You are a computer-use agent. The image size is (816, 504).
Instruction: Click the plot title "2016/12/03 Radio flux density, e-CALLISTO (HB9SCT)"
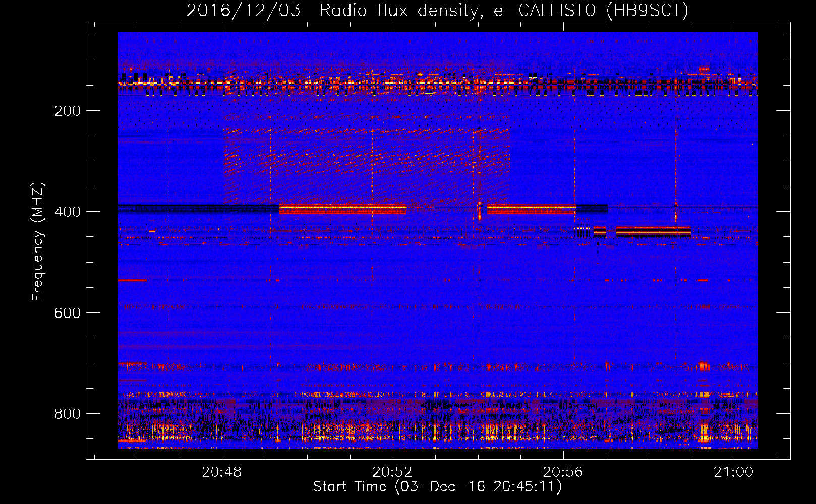[437, 10]
